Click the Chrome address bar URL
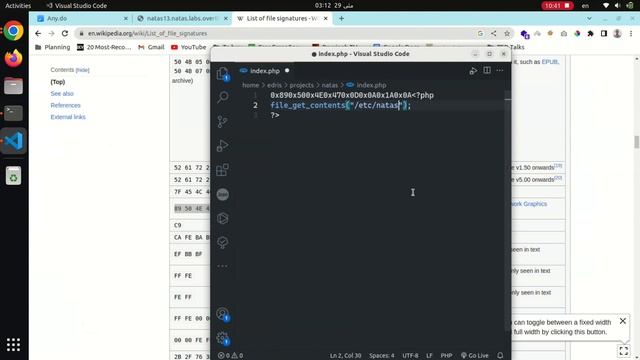The height and width of the screenshot is (360, 640). (x=148, y=33)
